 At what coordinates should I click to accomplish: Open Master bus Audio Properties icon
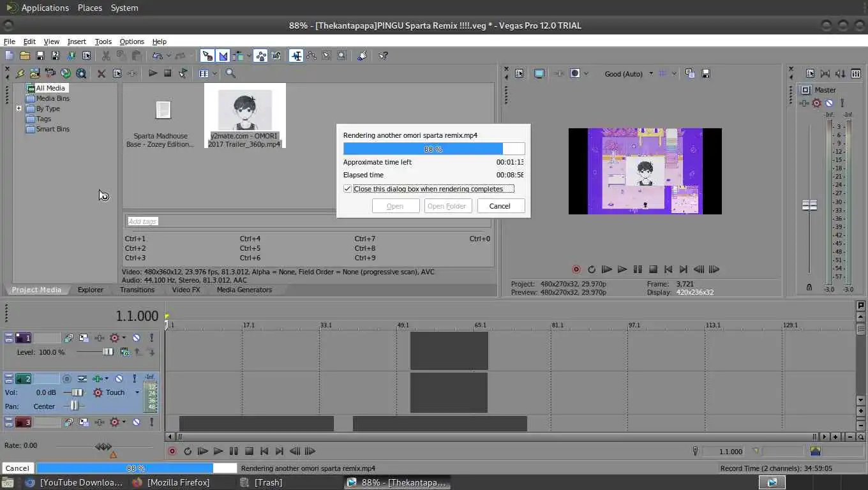(810, 73)
